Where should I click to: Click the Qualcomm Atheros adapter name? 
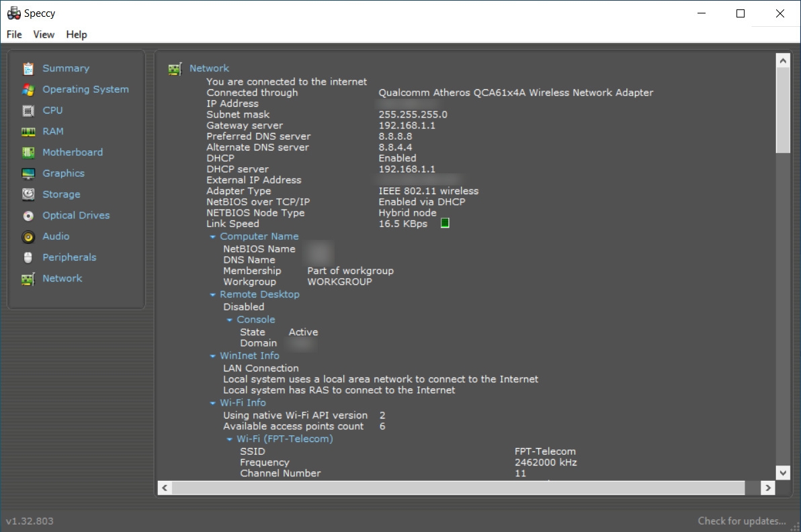tap(515, 93)
